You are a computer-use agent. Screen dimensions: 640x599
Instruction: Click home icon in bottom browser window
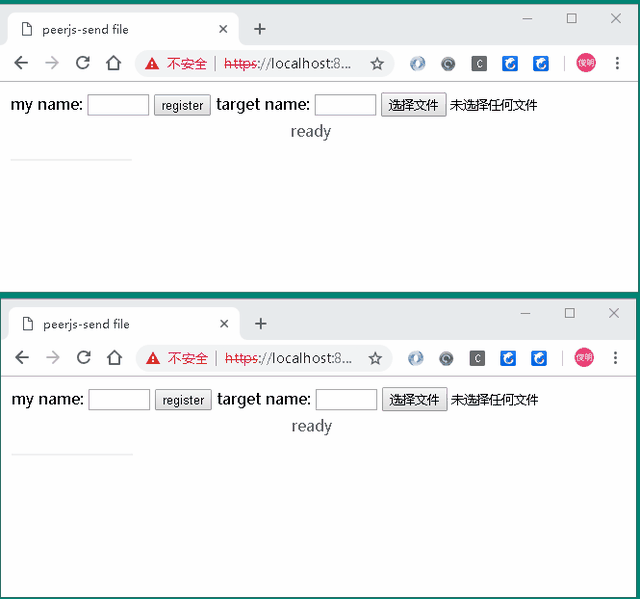pyautogui.click(x=115, y=358)
